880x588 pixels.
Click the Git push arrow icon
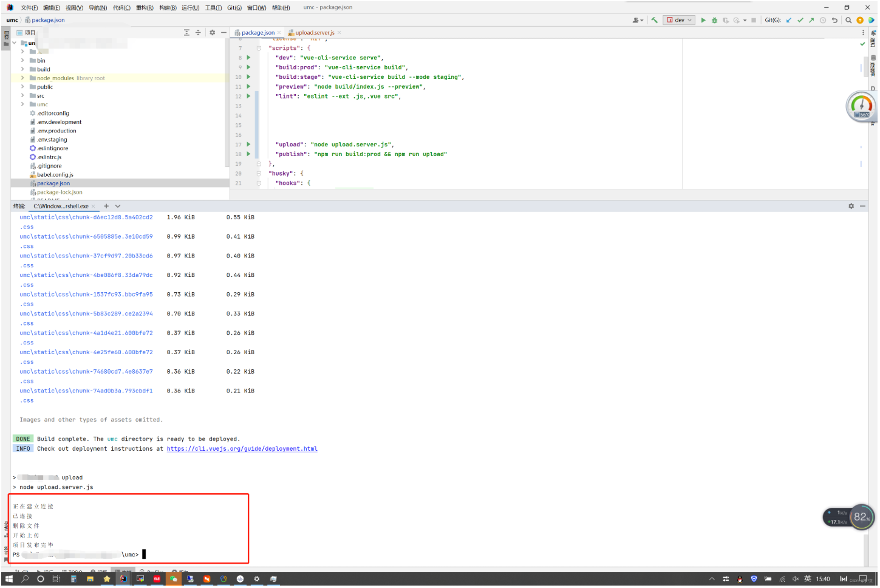[811, 20]
